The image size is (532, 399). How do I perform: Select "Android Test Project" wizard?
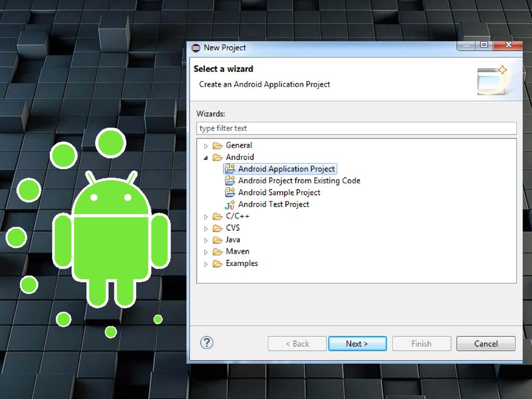(x=273, y=204)
